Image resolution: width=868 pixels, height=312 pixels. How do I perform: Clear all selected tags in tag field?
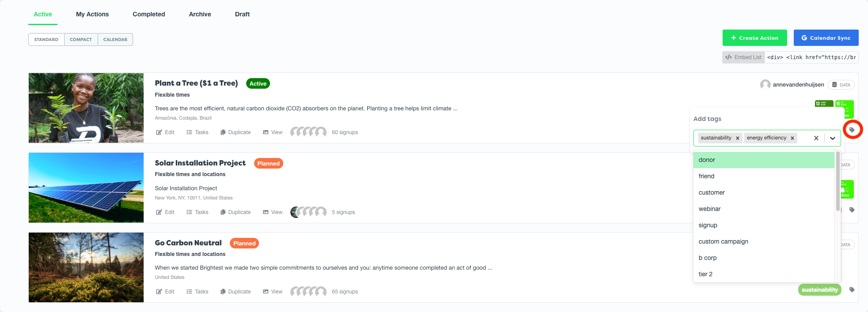pos(816,138)
